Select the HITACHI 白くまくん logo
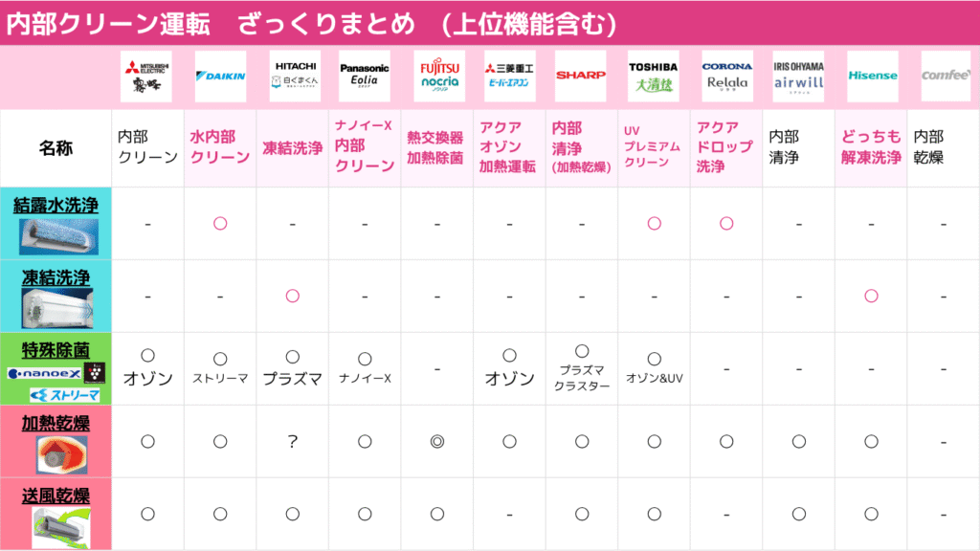Screen dimensions: 980x551 point(295,77)
